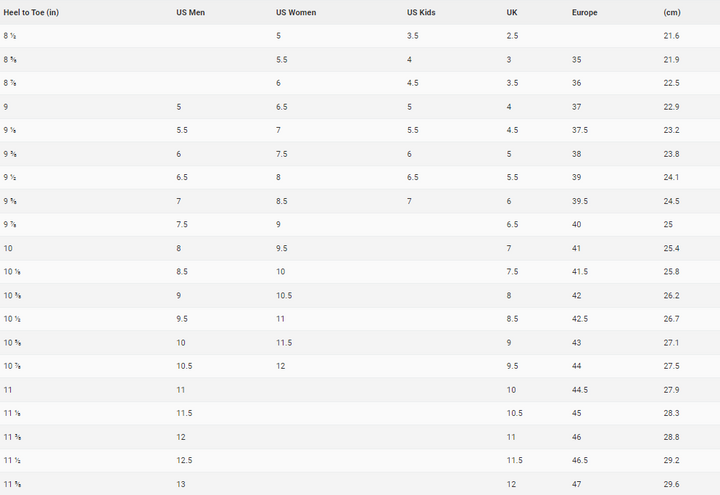This screenshot has width=720, height=495.
Task: Click the "US Women" column header
Action: tap(295, 12)
